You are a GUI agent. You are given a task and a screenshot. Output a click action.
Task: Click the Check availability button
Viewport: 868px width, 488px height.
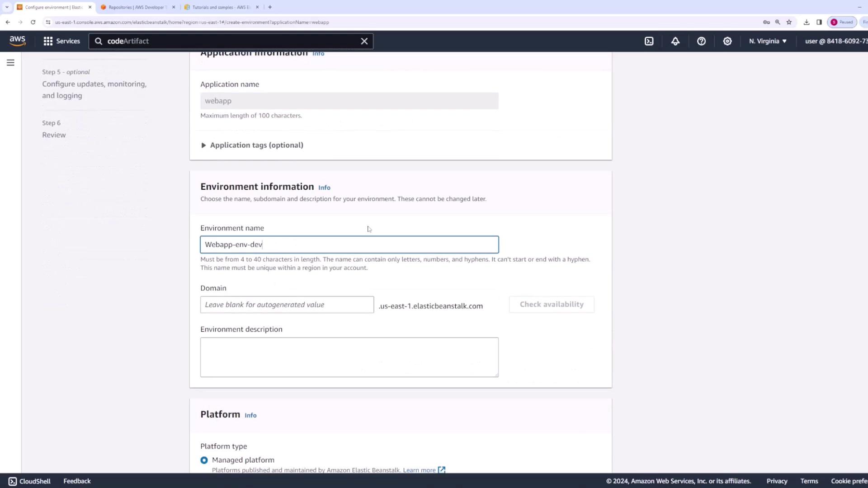551,305
